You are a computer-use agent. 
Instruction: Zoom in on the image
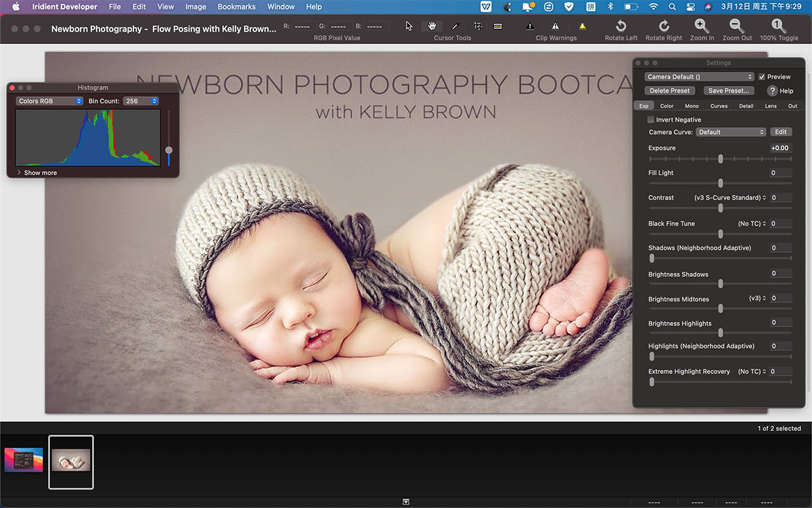(702, 26)
